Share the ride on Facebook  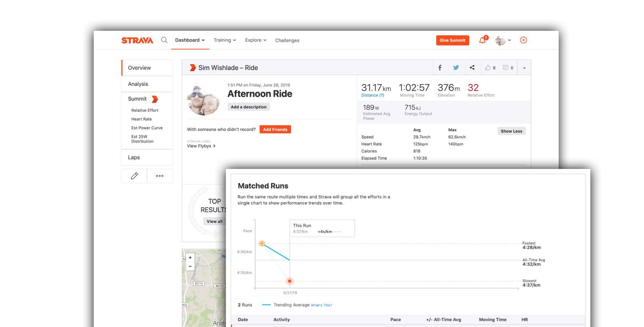440,68
